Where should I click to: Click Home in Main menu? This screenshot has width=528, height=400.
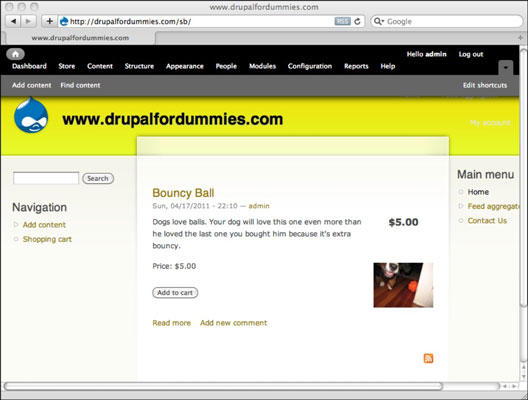tap(478, 192)
